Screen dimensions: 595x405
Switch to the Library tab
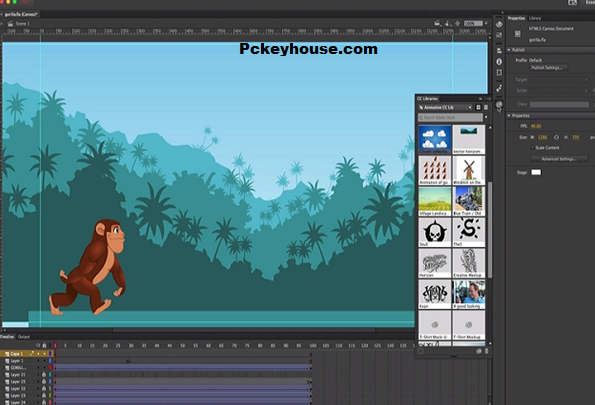(x=535, y=18)
